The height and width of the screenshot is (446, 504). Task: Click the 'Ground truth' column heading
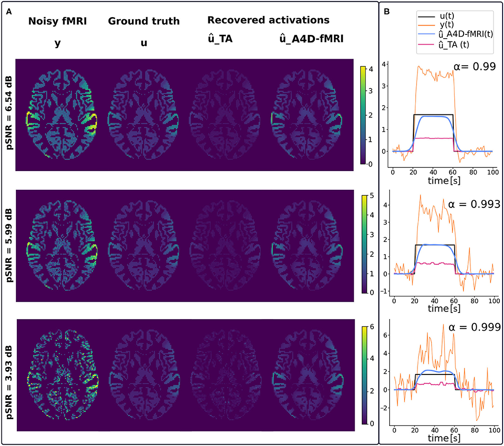click(144, 21)
